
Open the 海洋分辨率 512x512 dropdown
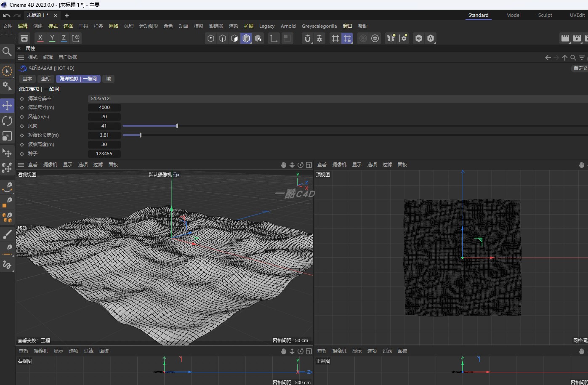click(x=338, y=98)
